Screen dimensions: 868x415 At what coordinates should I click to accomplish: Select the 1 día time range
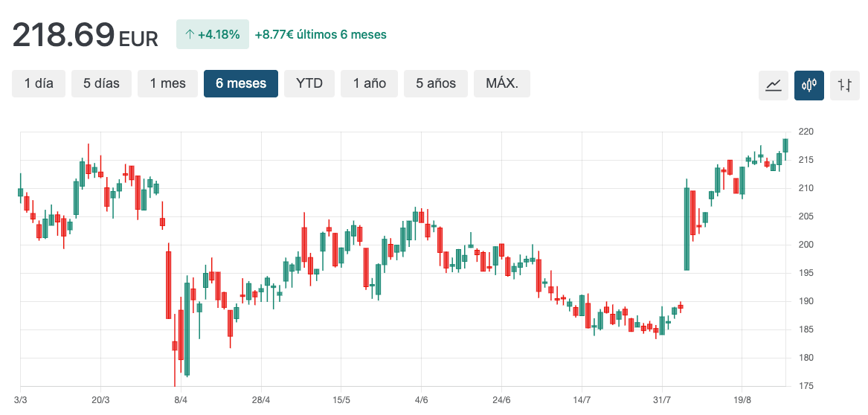(39, 83)
